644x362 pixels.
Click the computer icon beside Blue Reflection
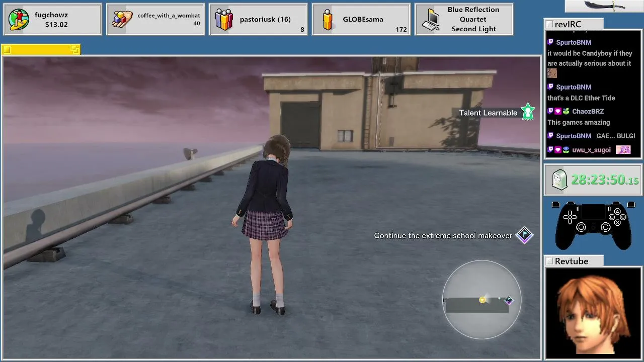431,20
